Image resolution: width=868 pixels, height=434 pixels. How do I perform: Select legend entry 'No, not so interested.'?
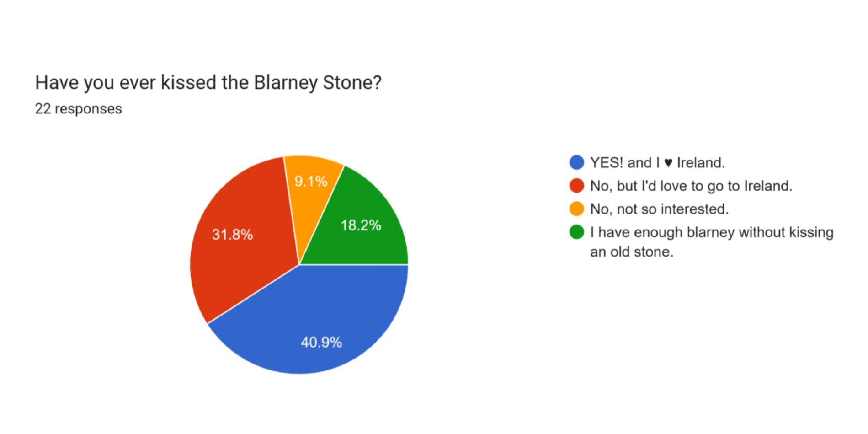pos(659,209)
